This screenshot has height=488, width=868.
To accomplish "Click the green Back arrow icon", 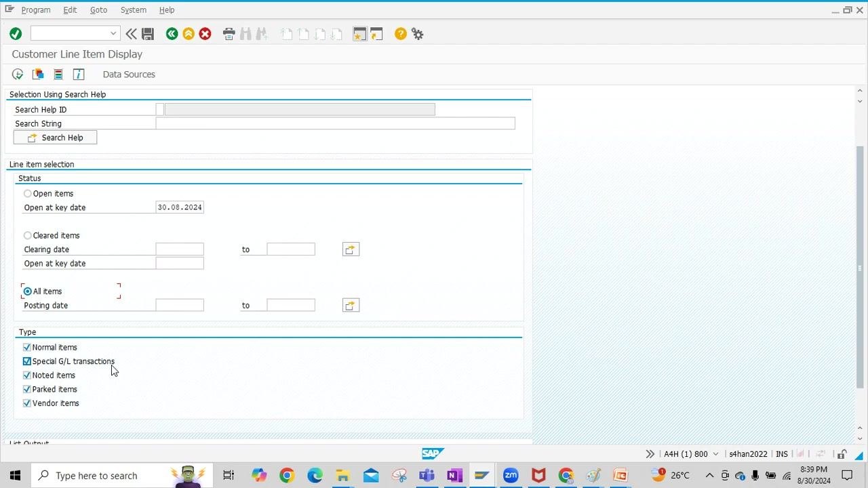I will (x=172, y=34).
